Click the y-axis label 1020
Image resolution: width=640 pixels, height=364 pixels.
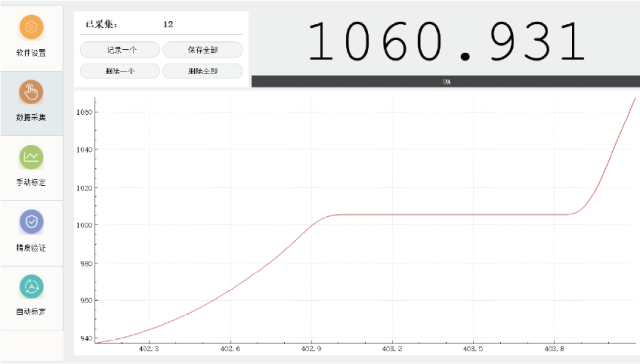(x=84, y=188)
